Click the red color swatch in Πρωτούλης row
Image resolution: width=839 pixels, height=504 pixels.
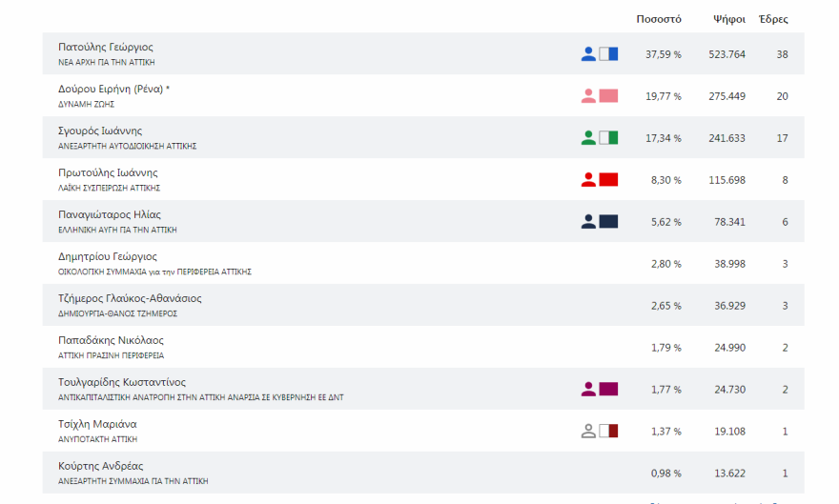(608, 180)
